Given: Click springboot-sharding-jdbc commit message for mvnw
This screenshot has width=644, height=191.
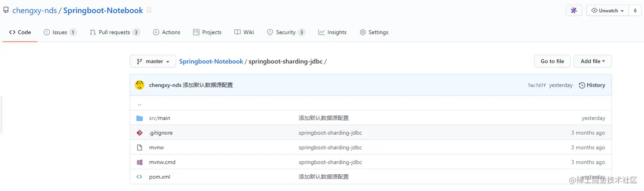Looking at the screenshot, I should pyautogui.click(x=331, y=148).
